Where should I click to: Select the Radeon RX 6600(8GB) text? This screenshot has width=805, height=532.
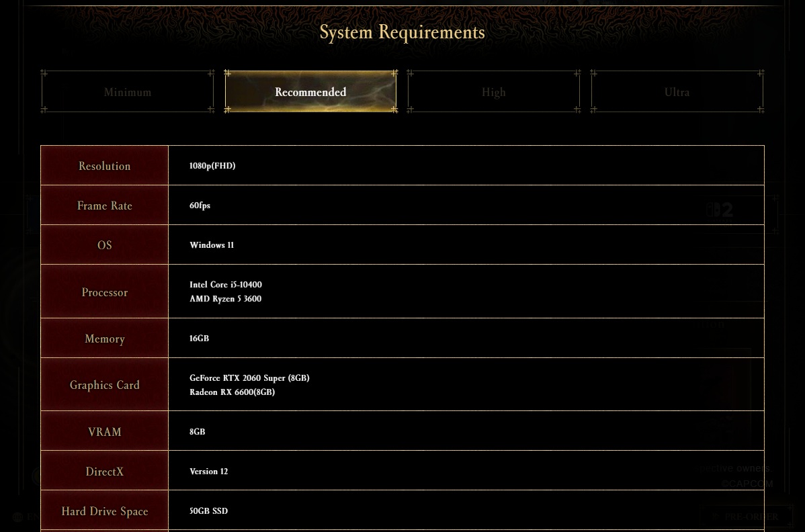pyautogui.click(x=232, y=392)
